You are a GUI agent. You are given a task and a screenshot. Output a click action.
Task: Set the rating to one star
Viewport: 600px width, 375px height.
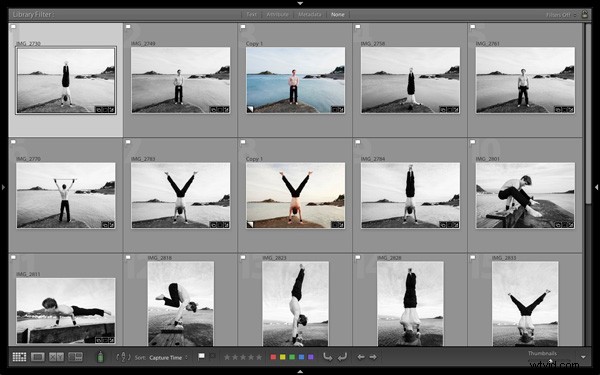coord(227,357)
